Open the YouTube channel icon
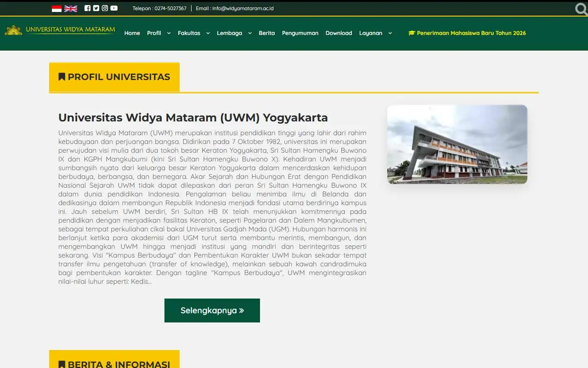This screenshot has height=368, width=588. pyautogui.click(x=114, y=8)
